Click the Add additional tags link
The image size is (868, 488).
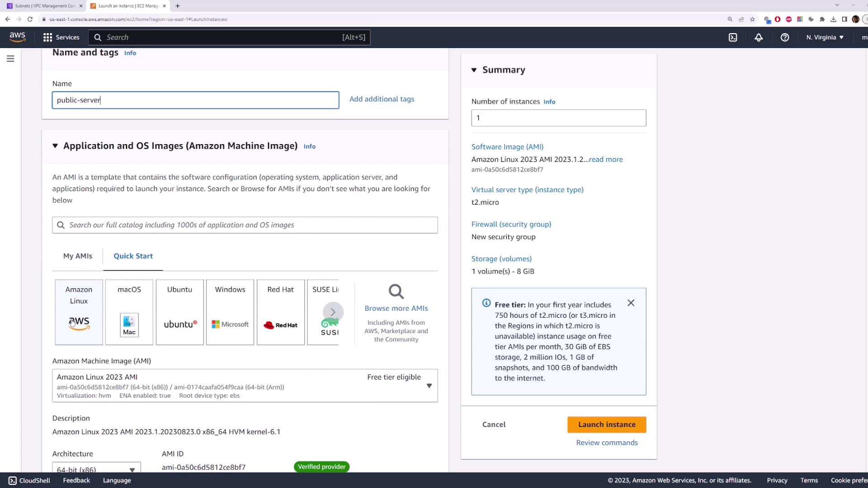[x=382, y=99]
